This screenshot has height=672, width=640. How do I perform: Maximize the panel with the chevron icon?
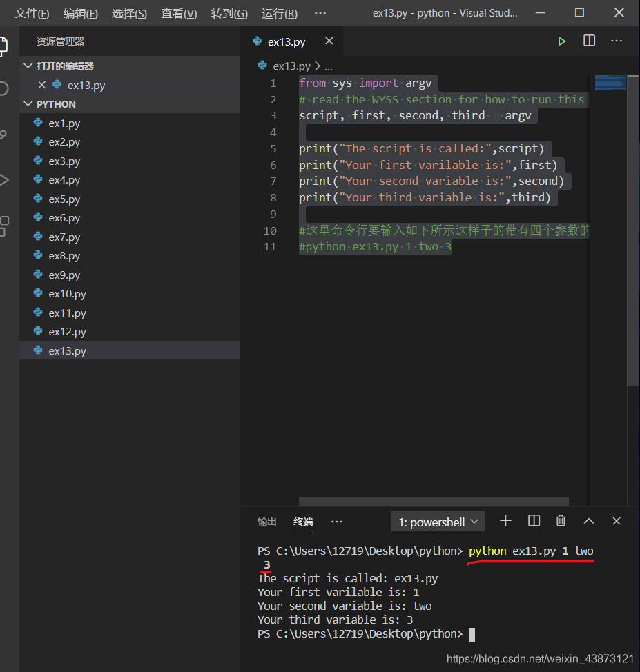(588, 521)
